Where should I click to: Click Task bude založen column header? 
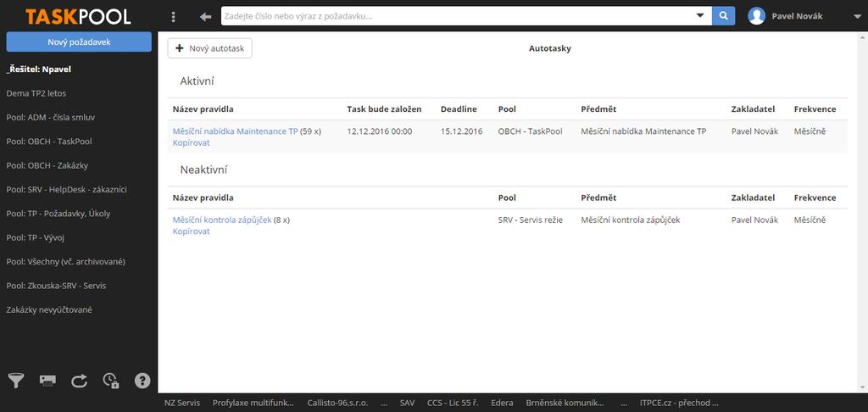point(384,109)
